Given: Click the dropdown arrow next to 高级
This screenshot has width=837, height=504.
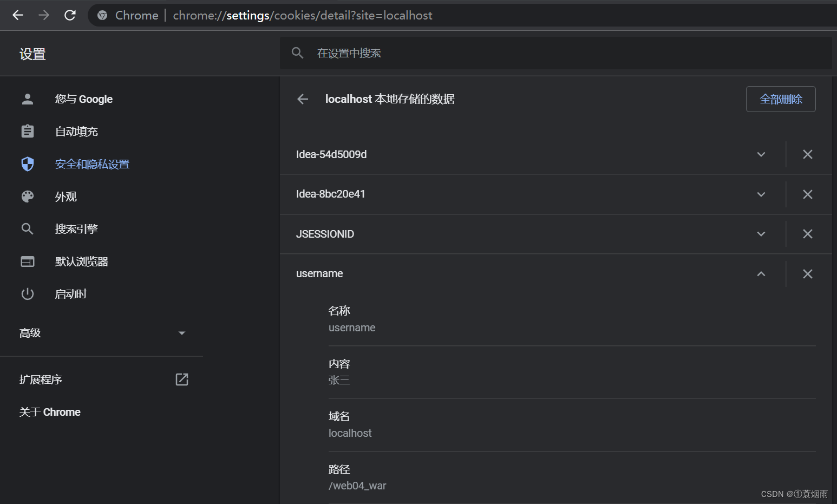Looking at the screenshot, I should pos(182,333).
